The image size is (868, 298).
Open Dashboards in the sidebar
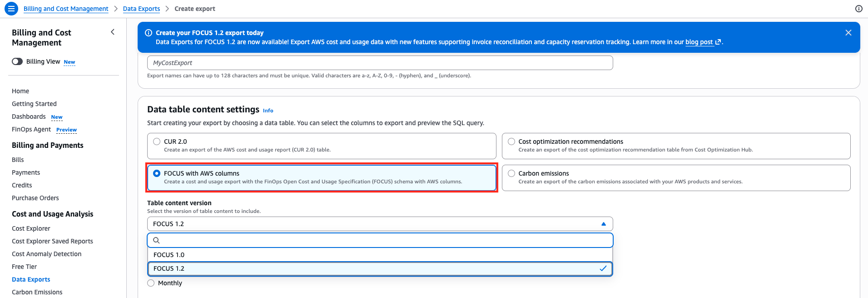click(x=29, y=116)
